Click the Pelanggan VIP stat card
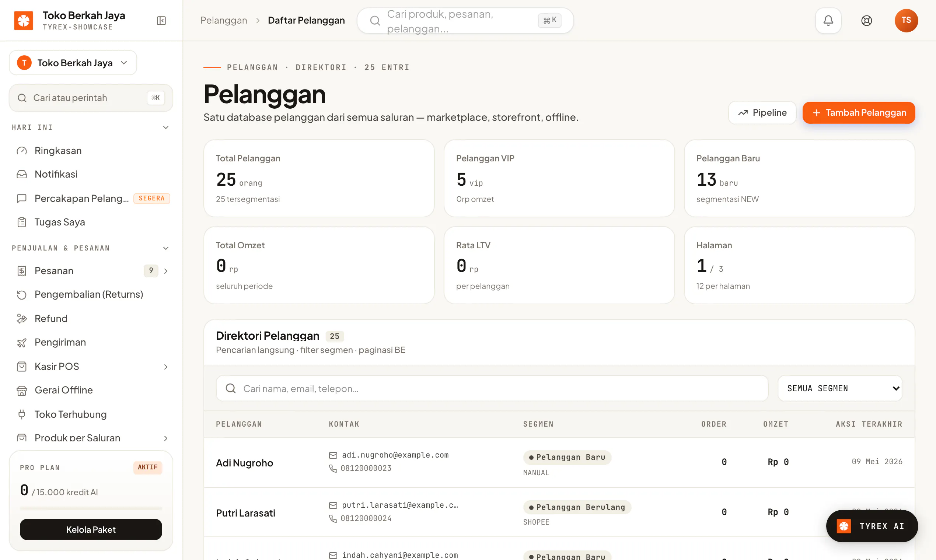 pyautogui.click(x=559, y=178)
